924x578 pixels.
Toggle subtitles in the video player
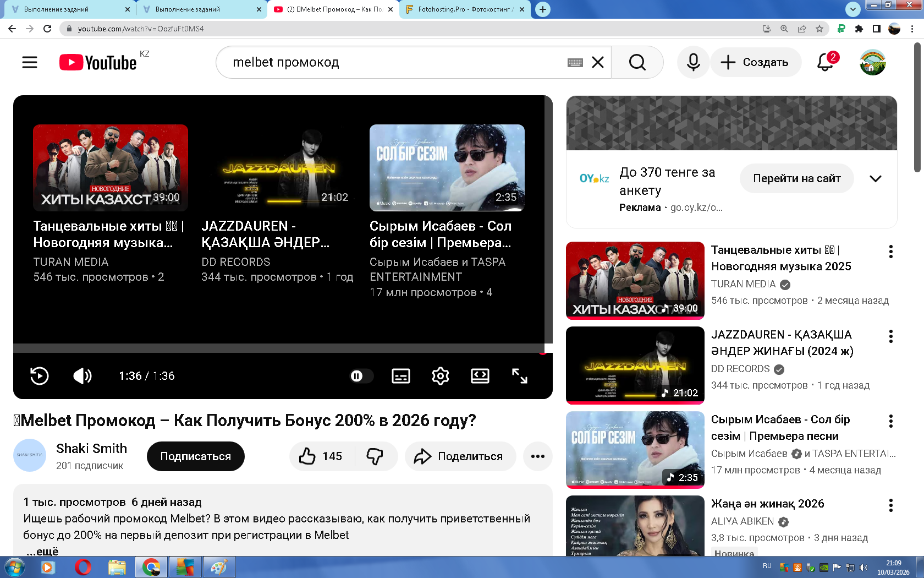click(x=401, y=376)
